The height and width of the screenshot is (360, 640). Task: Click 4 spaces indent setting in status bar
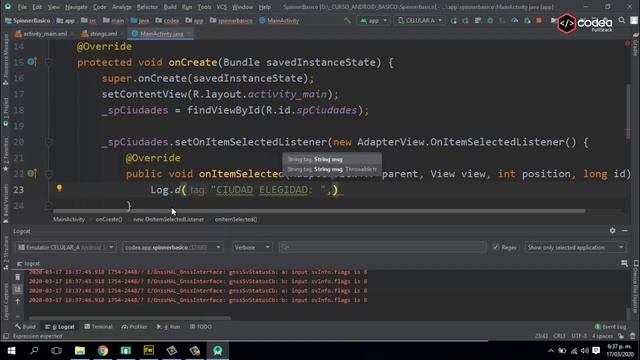tap(602, 336)
